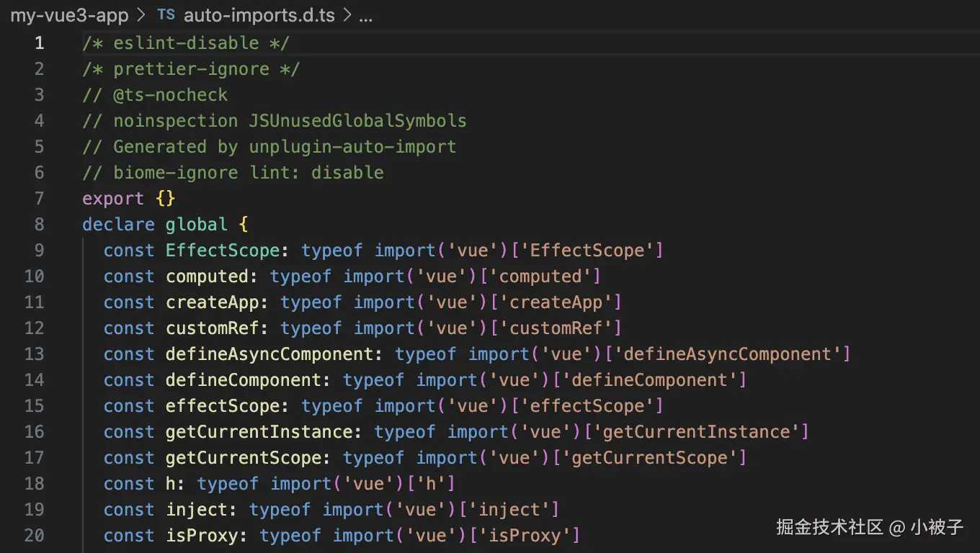
Task: Click the chevron after auto-imports.d.ts breadcrumb
Action: [x=347, y=15]
